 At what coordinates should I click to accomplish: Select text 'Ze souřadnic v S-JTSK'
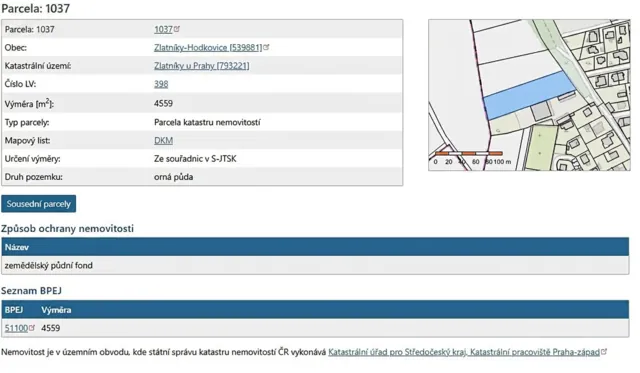pos(195,159)
